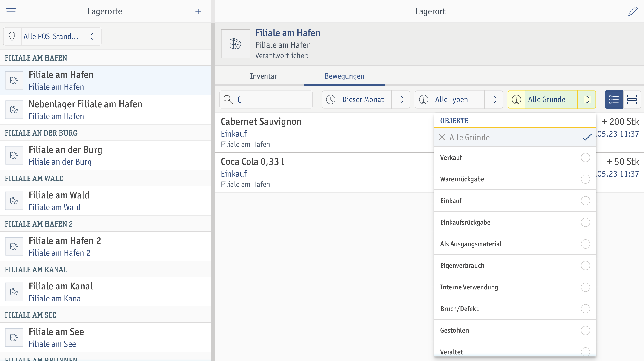The height and width of the screenshot is (361, 644).
Task: Open the Alle Gründe dropdown
Action: tap(552, 100)
